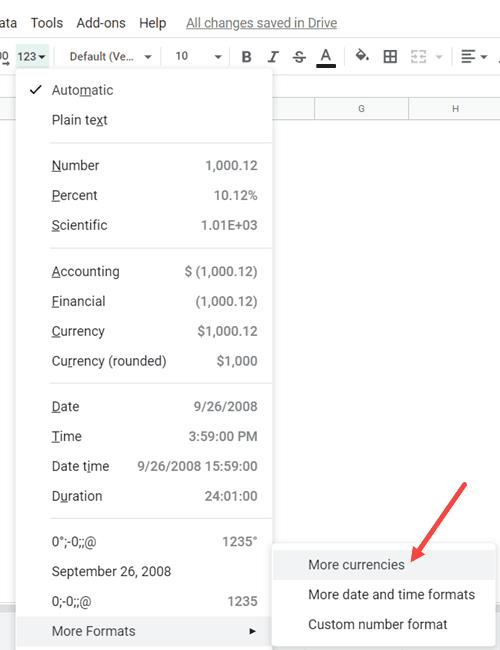Select custom format 0;-0;;@
The image size is (500, 650).
(144, 601)
